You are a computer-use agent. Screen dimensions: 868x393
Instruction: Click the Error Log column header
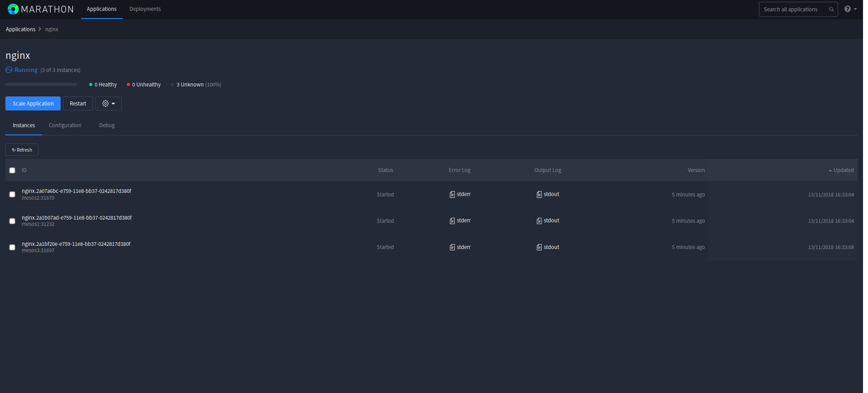[460, 170]
